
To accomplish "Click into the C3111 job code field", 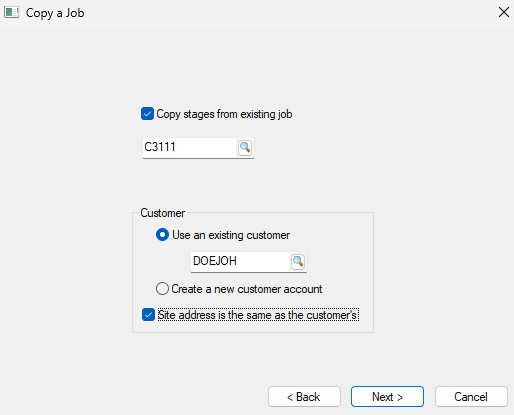I will coord(190,147).
